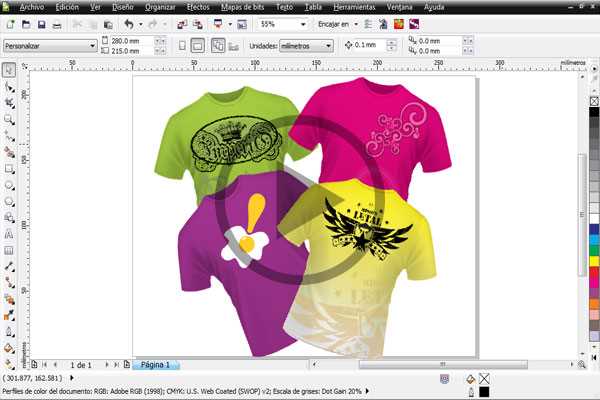Click the Undo arrow icon

(x=128, y=23)
